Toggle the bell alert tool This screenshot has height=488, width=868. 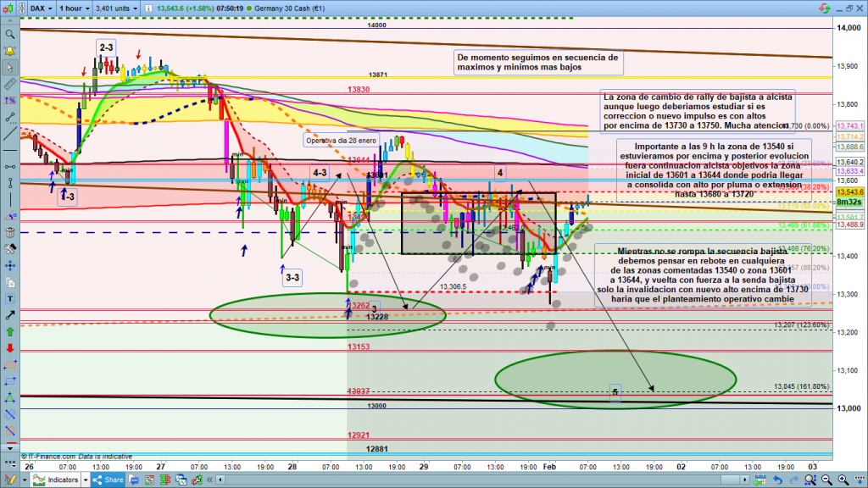[9, 52]
